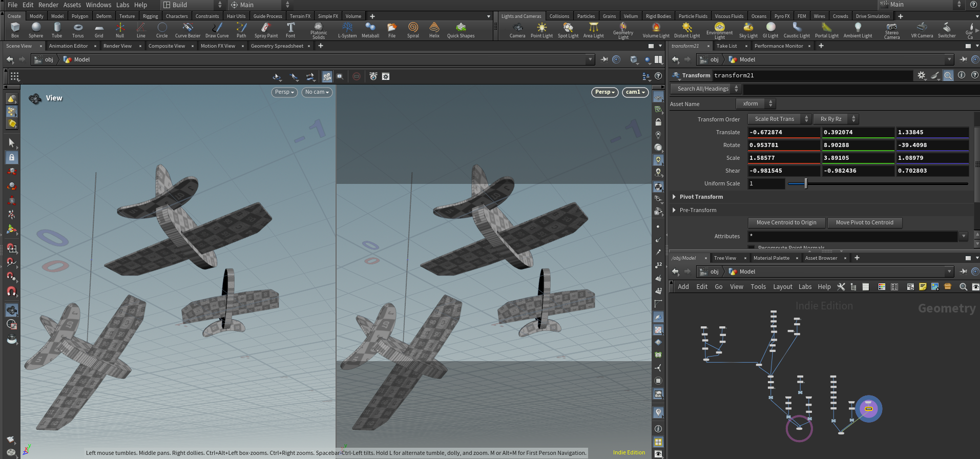Screen dimensions: 980x459
Task: Open the File menu
Action: [13, 5]
